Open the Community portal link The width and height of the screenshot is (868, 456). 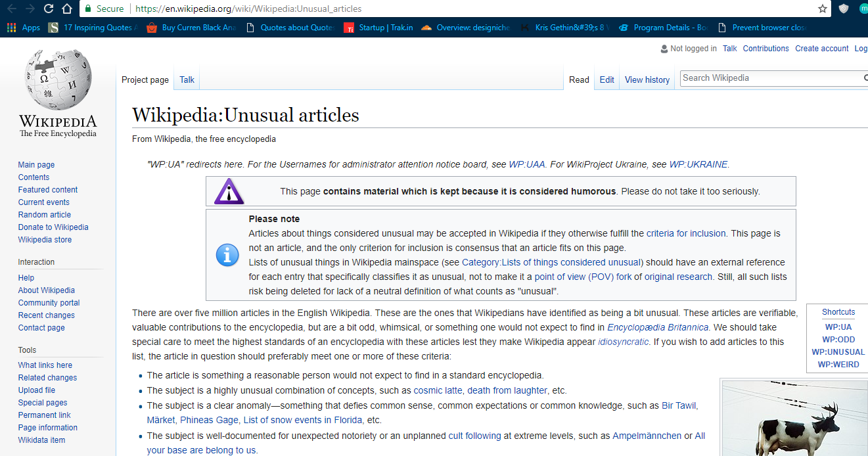pyautogui.click(x=49, y=303)
